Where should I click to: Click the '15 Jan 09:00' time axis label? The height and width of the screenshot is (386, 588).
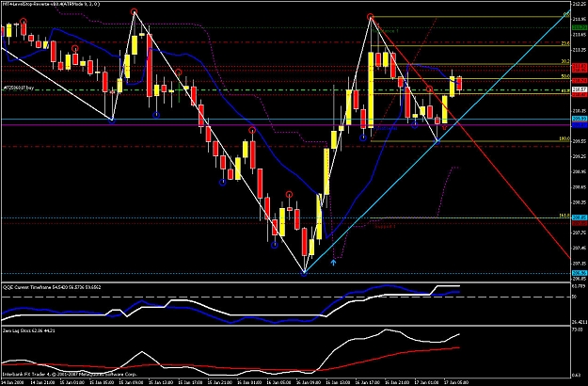(x=130, y=383)
